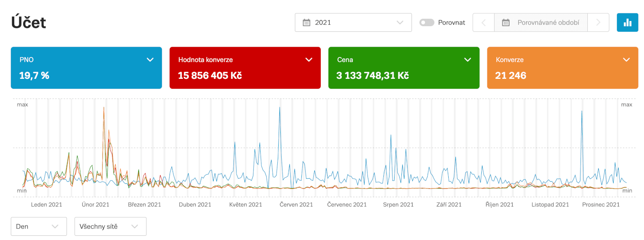644x240 pixels.
Task: Expand the PNO metric card chevron
Action: click(150, 60)
